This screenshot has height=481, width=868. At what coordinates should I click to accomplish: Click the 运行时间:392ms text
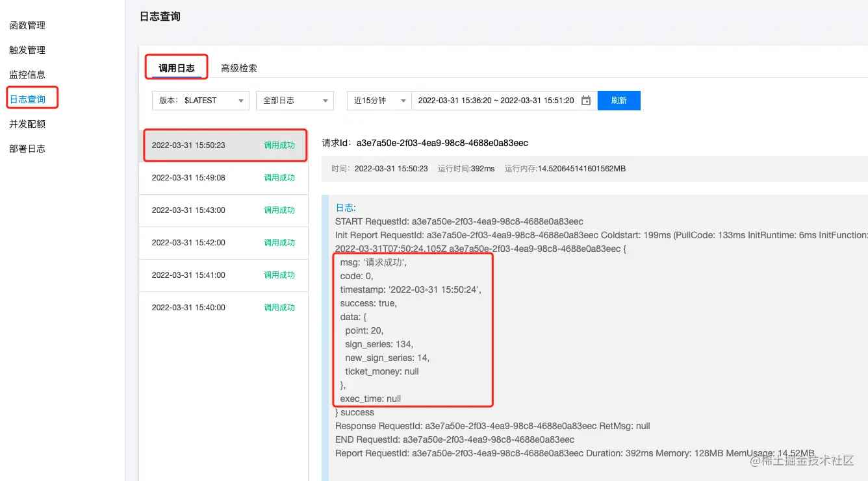point(466,169)
